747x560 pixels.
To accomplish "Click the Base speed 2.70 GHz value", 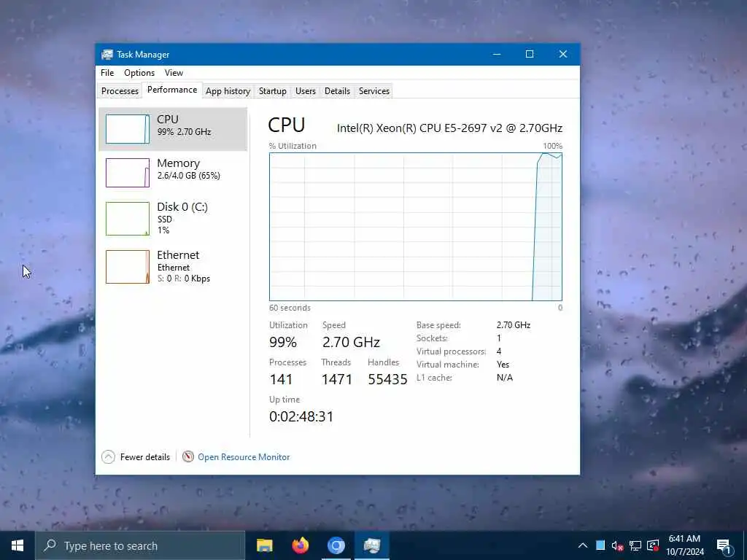I will pyautogui.click(x=514, y=324).
